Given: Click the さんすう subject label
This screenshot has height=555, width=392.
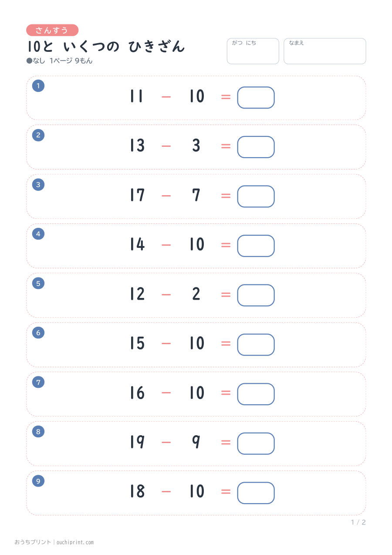Looking at the screenshot, I should (x=52, y=30).
